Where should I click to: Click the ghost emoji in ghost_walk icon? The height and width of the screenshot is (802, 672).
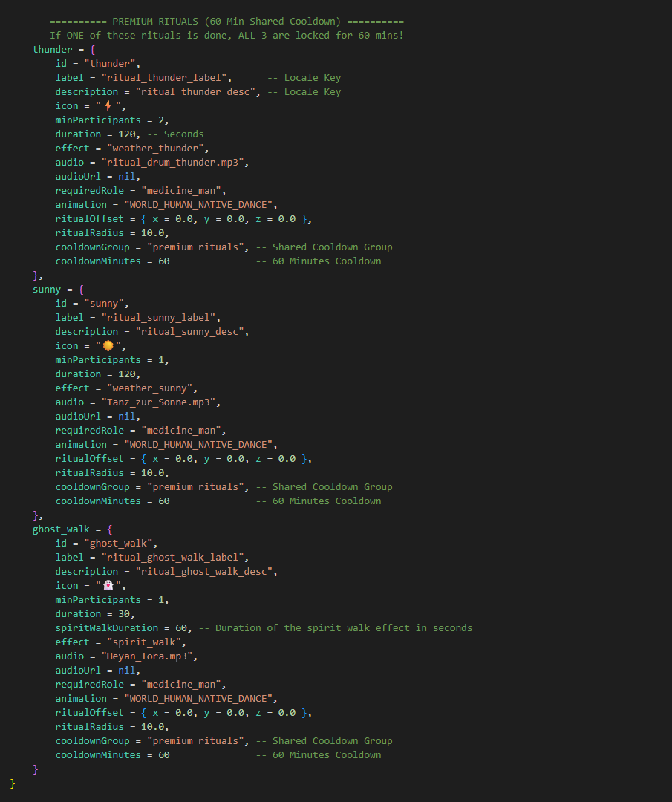pos(108,586)
